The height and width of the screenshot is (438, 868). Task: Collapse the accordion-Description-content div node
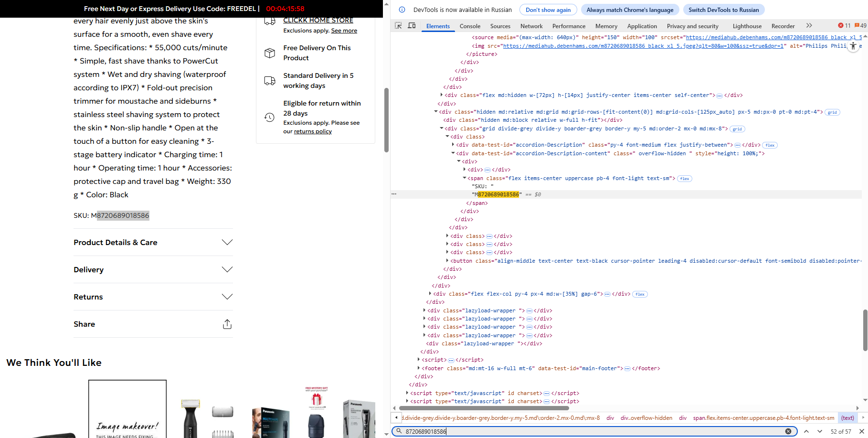coord(453,153)
